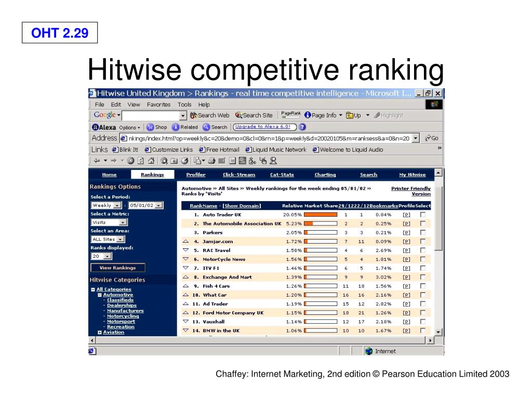The width and height of the screenshot is (532, 399).
Task: Click the market share bar for The Automobile Association UK
Action: click(321, 223)
